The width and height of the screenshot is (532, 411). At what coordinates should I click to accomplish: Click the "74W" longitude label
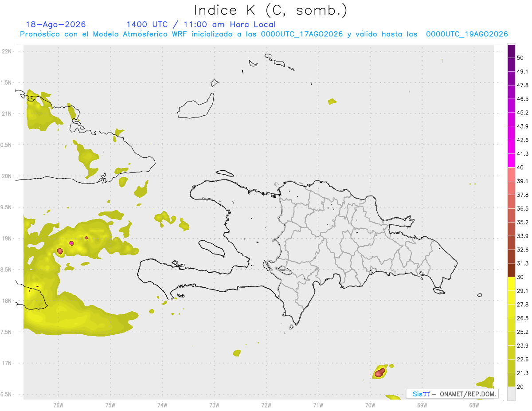[x=162, y=405]
